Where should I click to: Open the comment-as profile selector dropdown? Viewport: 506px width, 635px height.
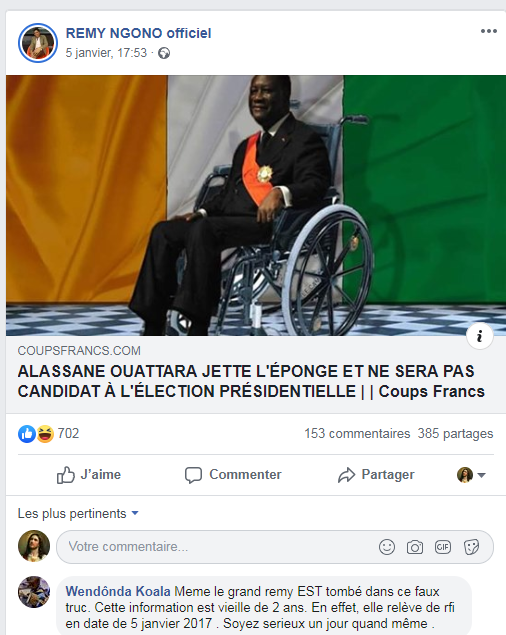coord(472,475)
